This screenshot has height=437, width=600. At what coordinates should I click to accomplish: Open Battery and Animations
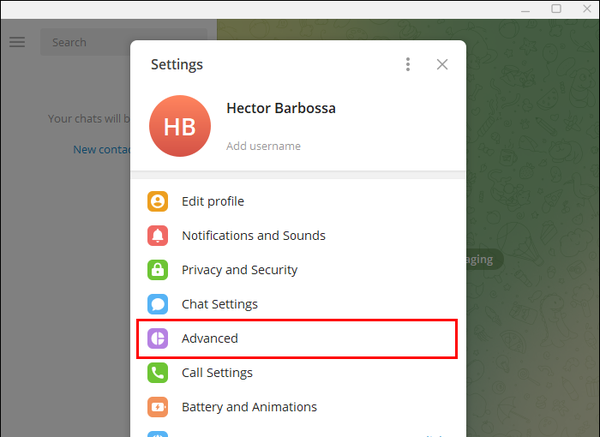coord(298,407)
